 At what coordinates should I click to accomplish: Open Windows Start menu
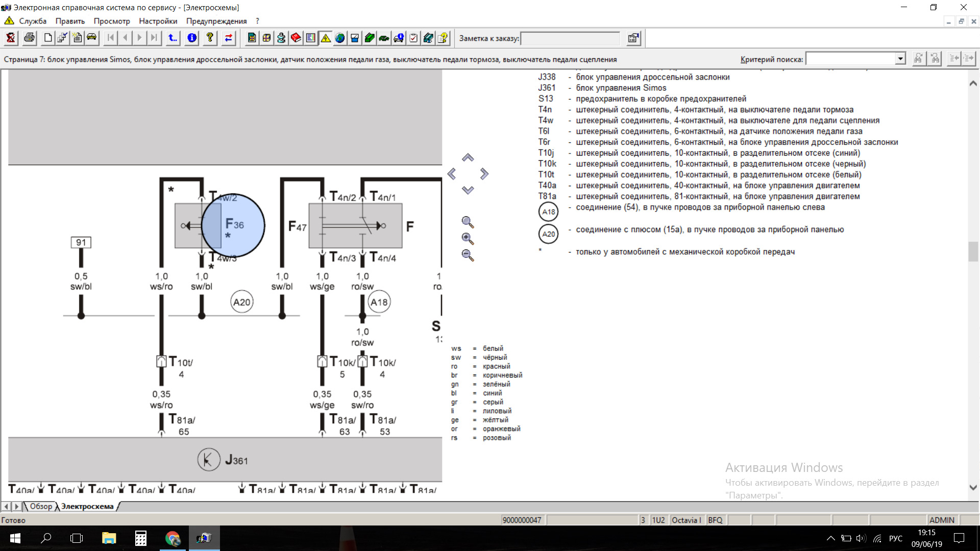pos(15,538)
